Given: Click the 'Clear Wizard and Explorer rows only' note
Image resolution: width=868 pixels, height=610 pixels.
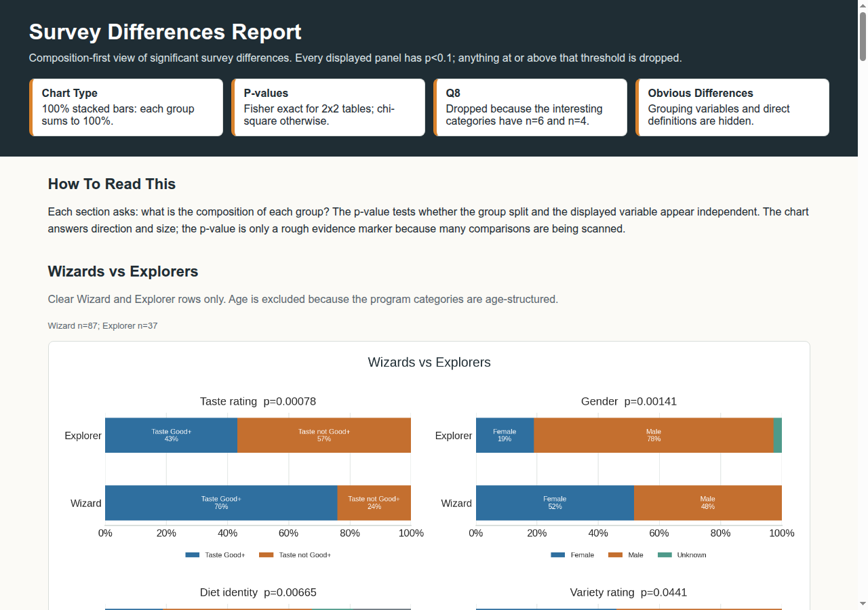Looking at the screenshot, I should (303, 299).
